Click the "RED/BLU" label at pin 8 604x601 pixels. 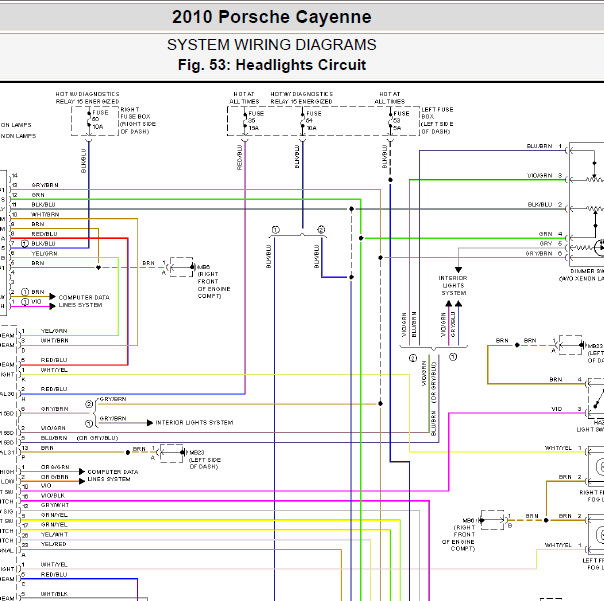44,234
